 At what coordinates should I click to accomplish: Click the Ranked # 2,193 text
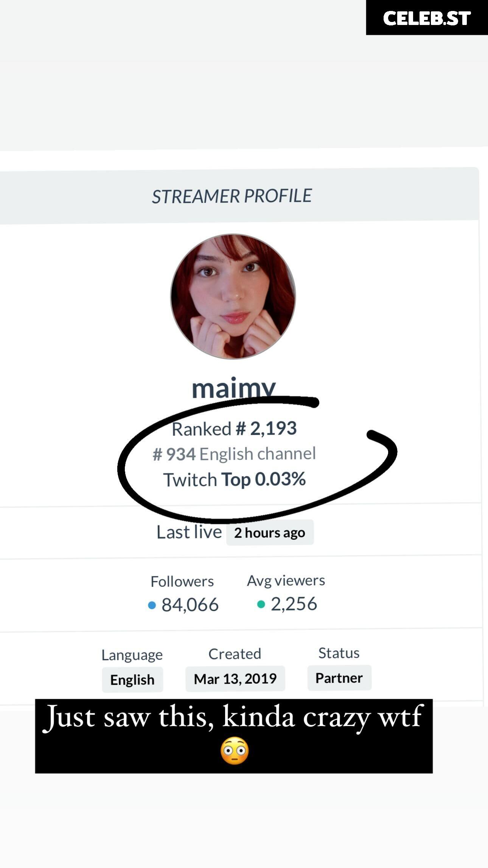point(234,429)
